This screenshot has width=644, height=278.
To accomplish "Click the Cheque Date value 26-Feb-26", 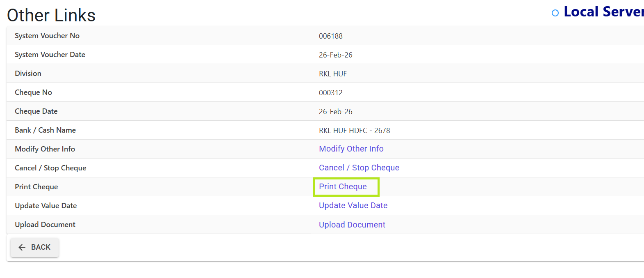I will 336,112.
